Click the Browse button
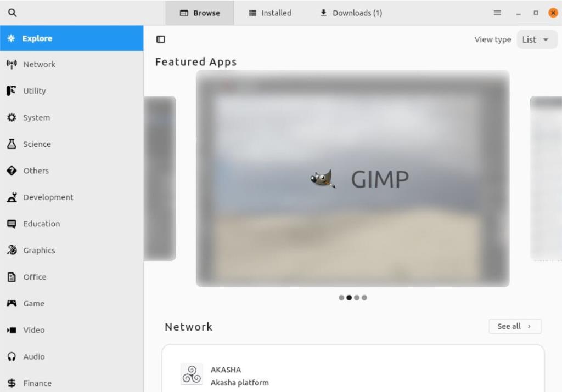 click(x=200, y=12)
